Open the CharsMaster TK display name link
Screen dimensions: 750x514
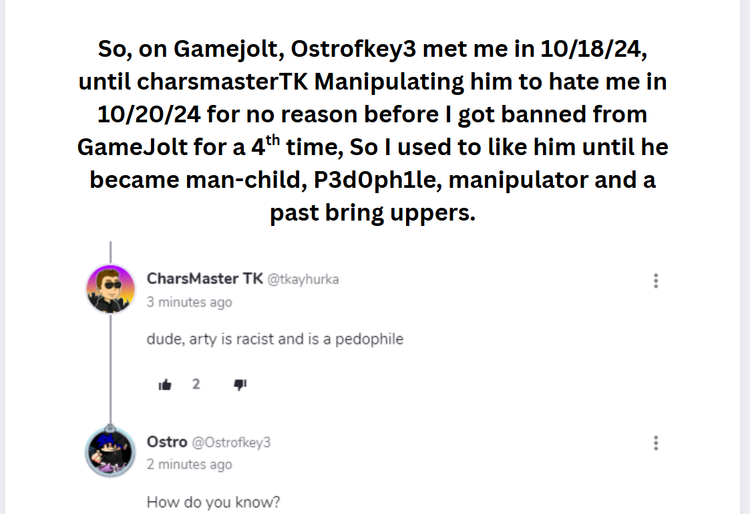pos(204,279)
